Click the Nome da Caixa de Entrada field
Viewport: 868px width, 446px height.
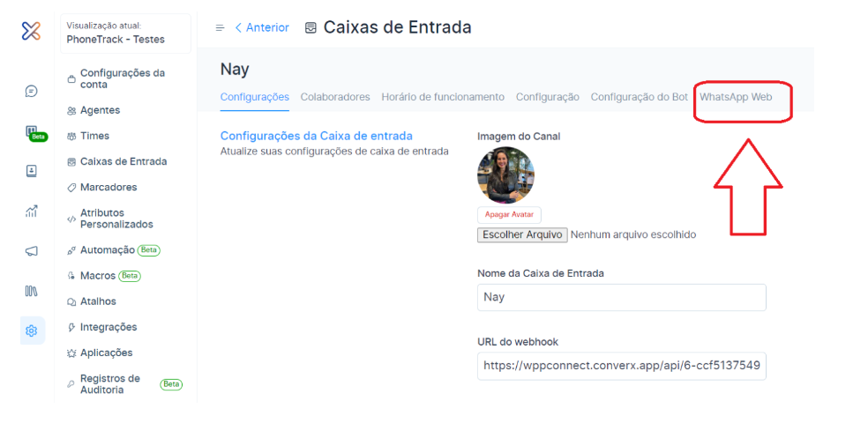[x=621, y=297]
